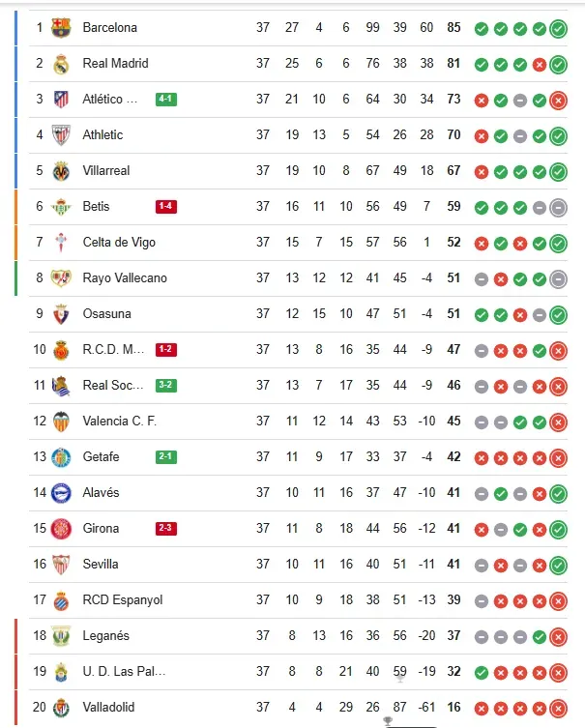Click the Leganés crest icon
Image resolution: width=585 pixels, height=728 pixels.
(x=61, y=636)
